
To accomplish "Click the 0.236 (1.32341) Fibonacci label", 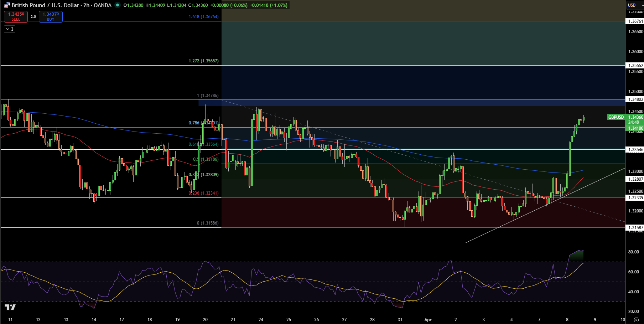I will 204,193.
